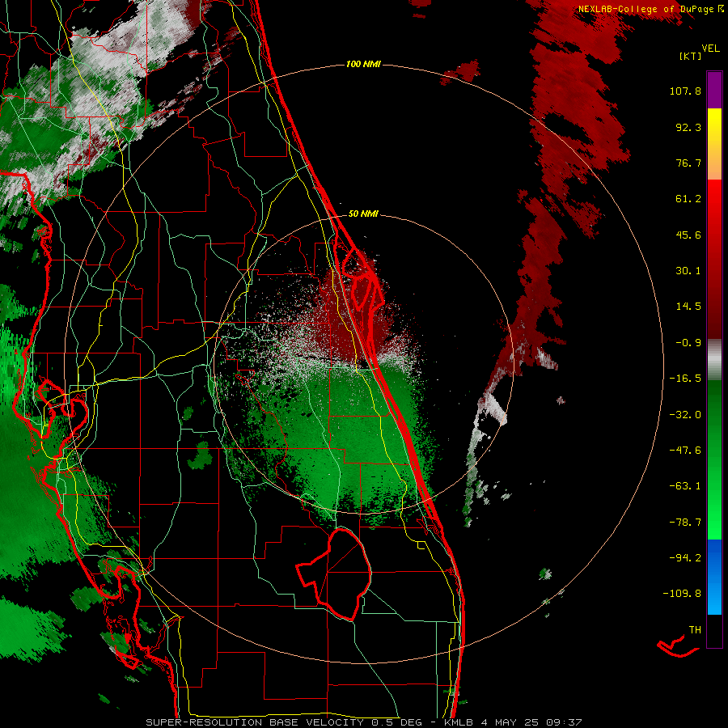Select the -109.8 velocity scale value
The height and width of the screenshot is (728, 728).
(682, 594)
